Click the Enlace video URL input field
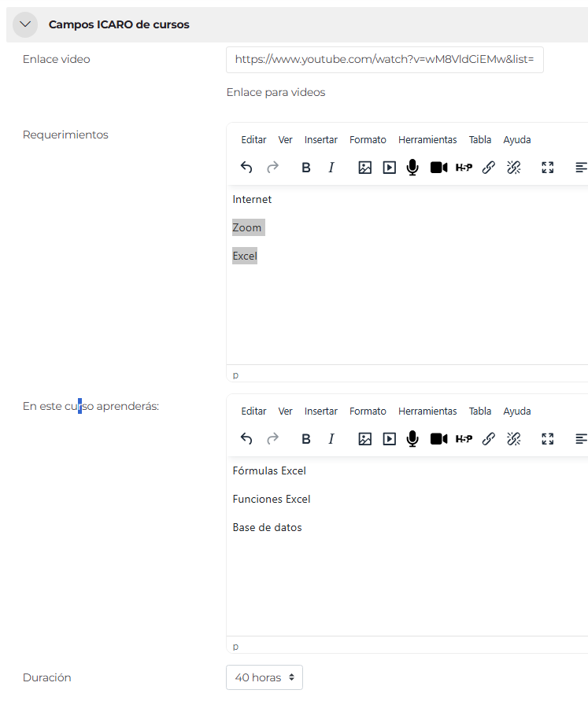 (384, 60)
